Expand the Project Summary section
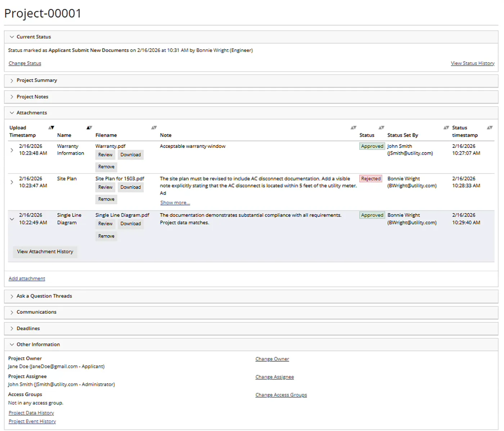 pos(12,80)
